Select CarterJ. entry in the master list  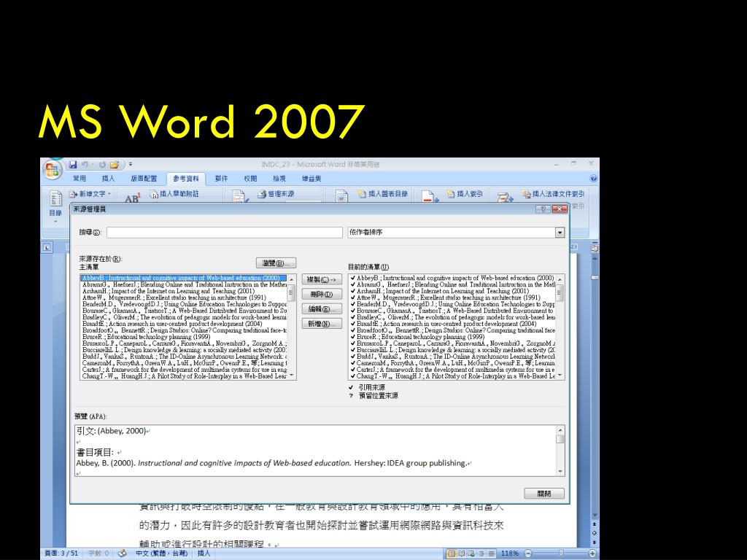pyautogui.click(x=184, y=370)
